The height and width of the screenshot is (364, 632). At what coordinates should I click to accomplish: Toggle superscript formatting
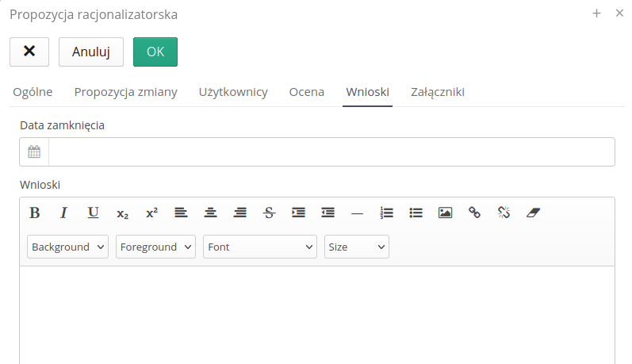[x=151, y=213]
